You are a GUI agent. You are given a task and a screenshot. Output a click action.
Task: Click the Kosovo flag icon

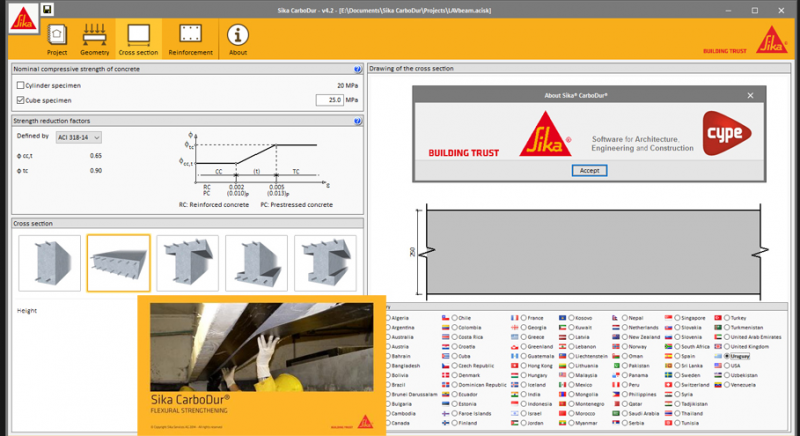click(562, 318)
